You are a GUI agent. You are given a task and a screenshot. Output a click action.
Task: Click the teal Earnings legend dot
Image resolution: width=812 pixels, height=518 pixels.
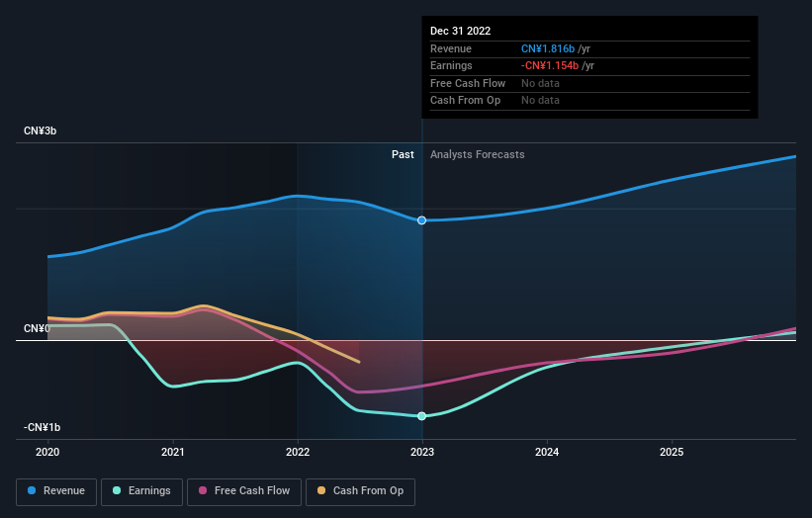click(x=117, y=490)
